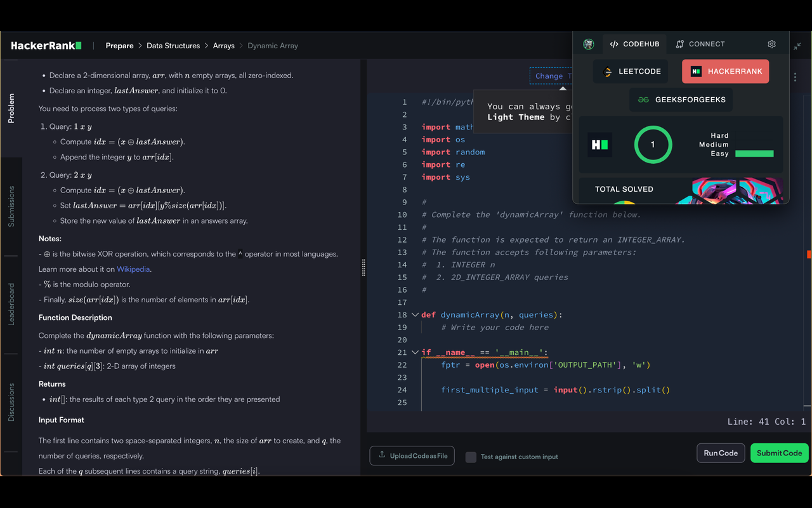Click the TOTAL SOLVED card heading
Image resolution: width=812 pixels, height=508 pixels.
[x=624, y=189]
